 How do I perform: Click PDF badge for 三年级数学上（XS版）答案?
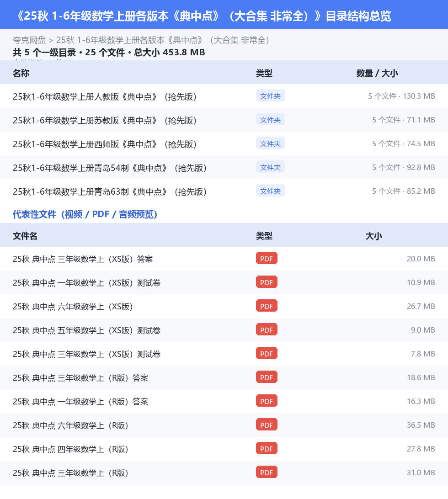coord(267,259)
